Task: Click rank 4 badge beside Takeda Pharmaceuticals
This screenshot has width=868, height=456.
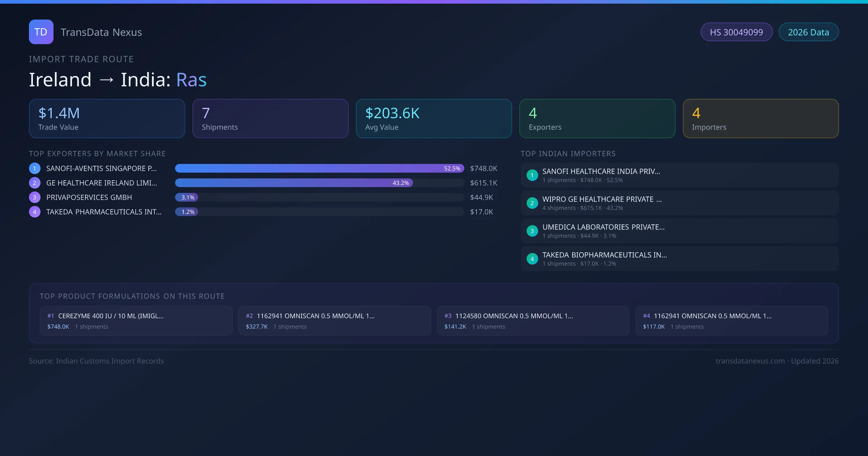Action: (x=35, y=212)
